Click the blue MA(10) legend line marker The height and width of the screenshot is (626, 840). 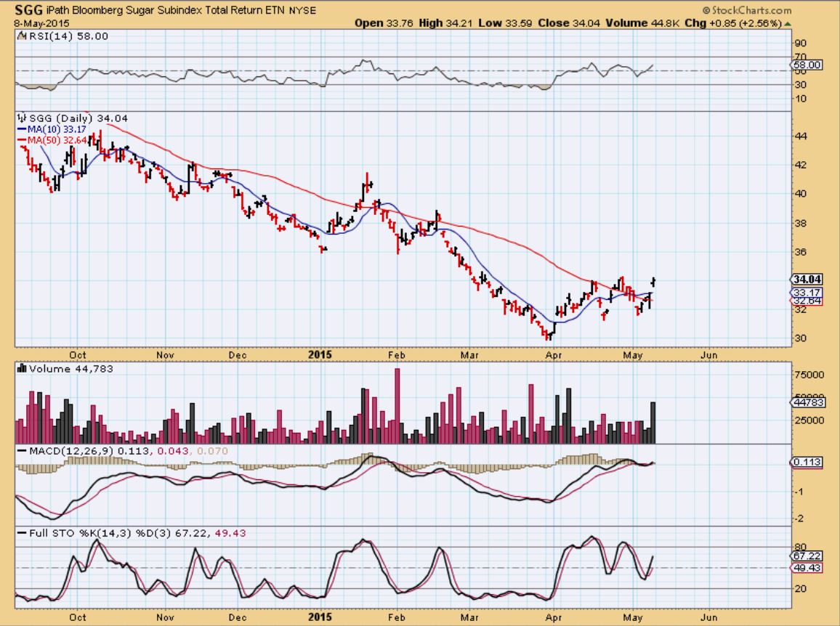[x=21, y=129]
